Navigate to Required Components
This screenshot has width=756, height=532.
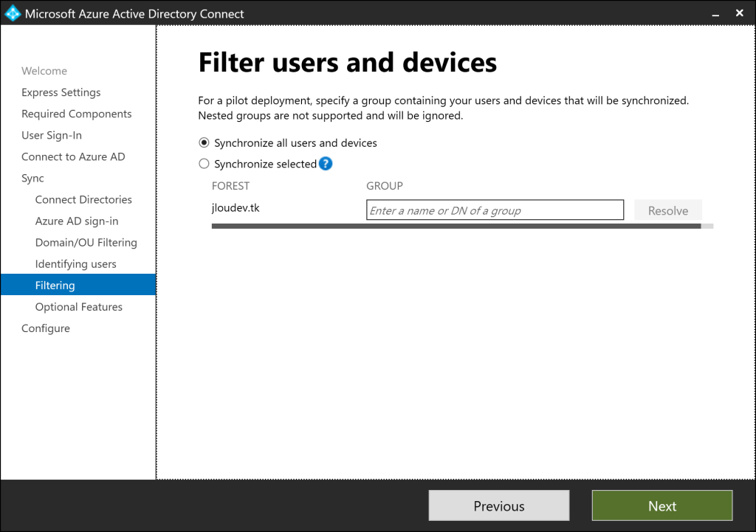click(x=77, y=114)
